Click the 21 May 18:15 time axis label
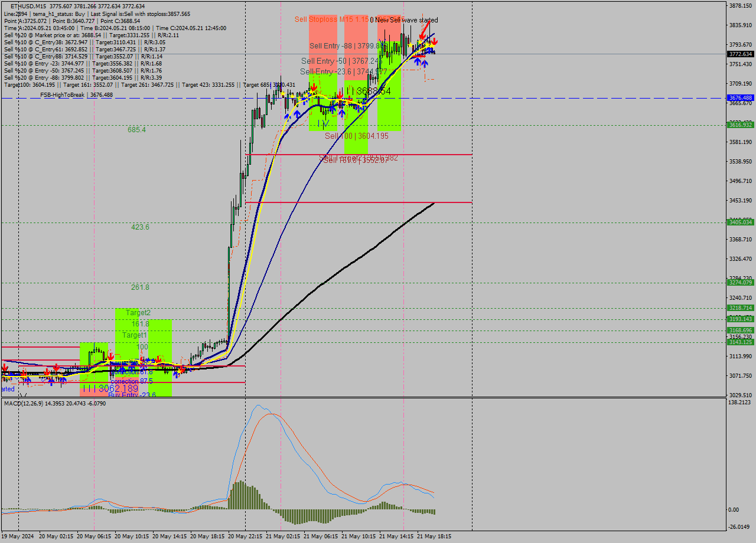756x543 pixels. point(435,537)
